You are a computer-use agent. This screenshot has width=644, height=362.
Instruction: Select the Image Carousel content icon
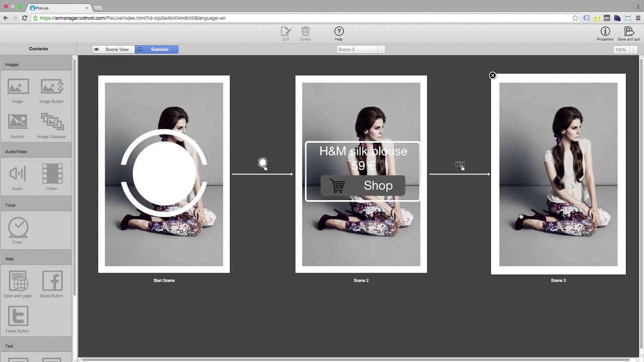tap(52, 122)
